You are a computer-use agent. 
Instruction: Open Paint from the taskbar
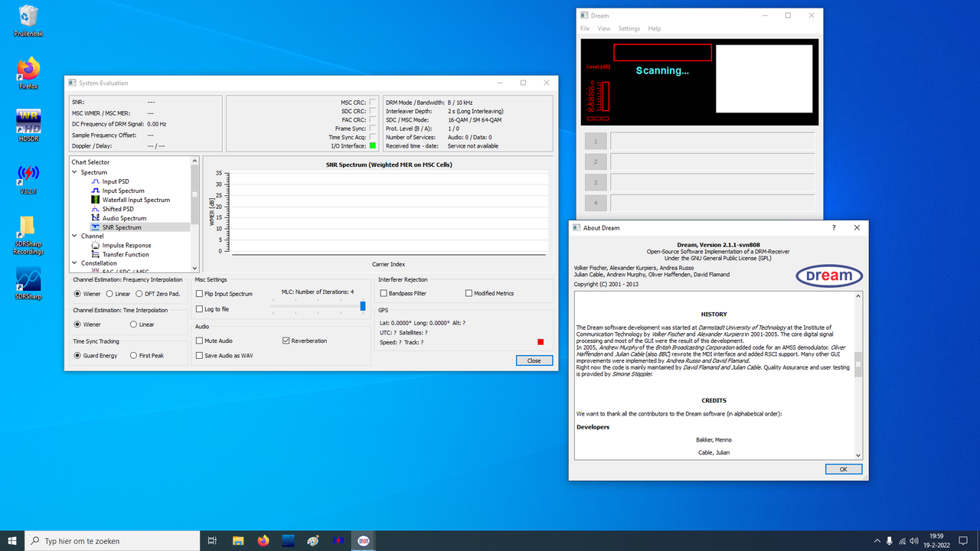tap(312, 541)
